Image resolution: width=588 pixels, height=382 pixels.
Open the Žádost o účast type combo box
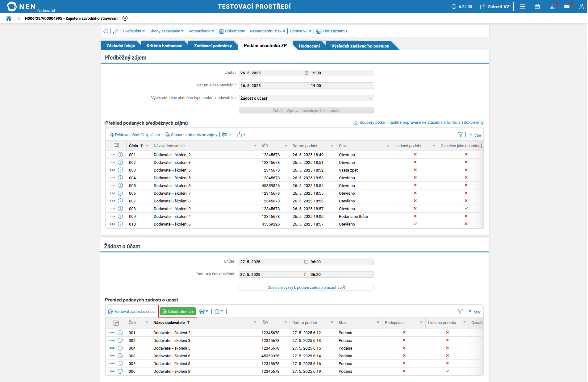pos(306,98)
